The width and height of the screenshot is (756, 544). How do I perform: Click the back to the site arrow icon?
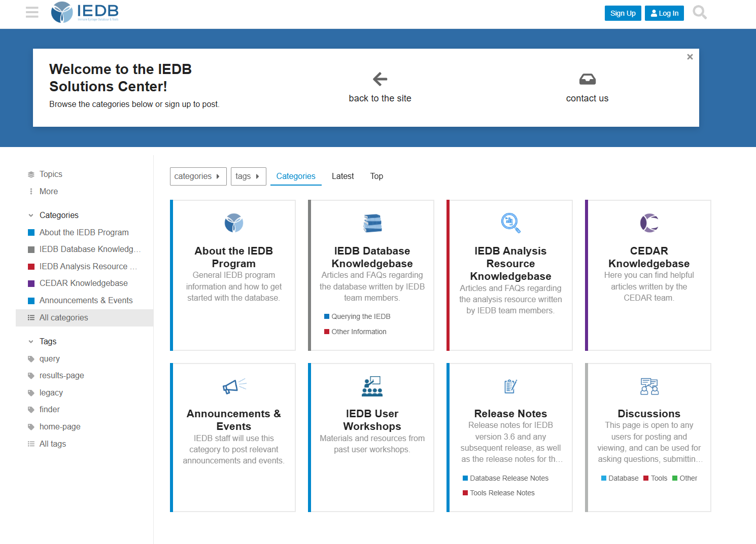(380, 79)
